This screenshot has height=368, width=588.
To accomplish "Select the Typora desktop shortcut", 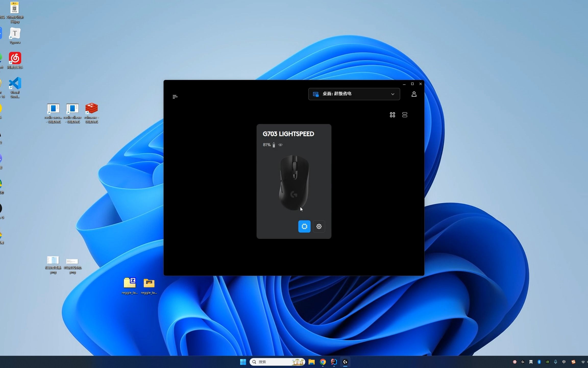I will coord(15,36).
